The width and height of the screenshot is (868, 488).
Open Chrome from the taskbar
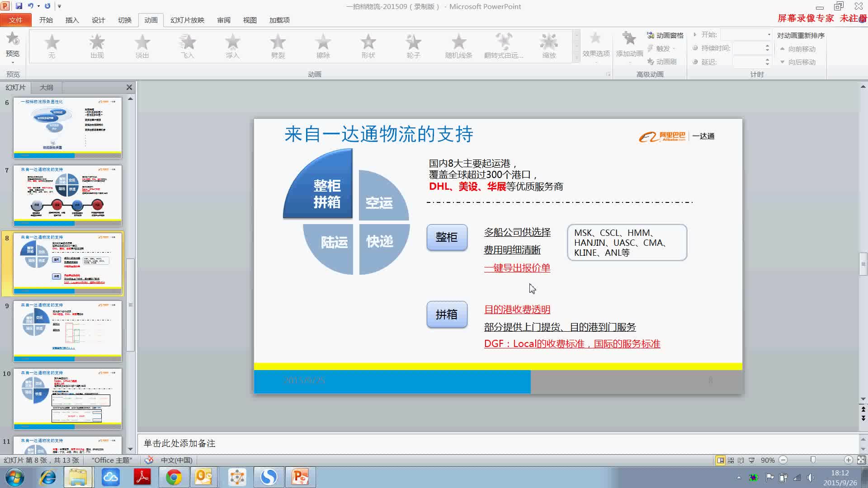point(174,477)
